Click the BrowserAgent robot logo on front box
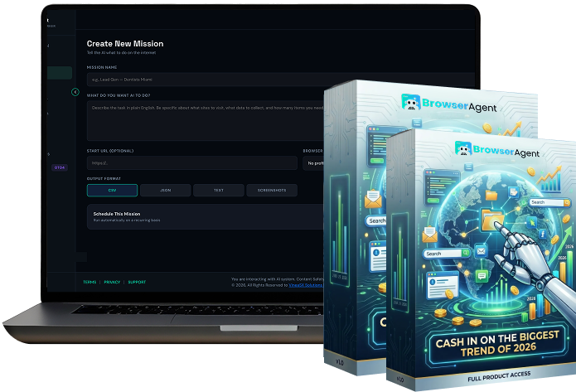This screenshot has width=576, height=392. (x=463, y=148)
